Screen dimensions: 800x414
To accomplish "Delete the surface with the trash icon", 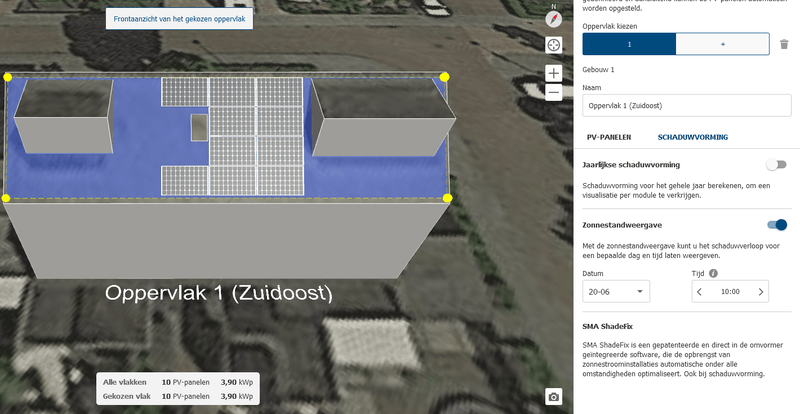I will (x=784, y=44).
